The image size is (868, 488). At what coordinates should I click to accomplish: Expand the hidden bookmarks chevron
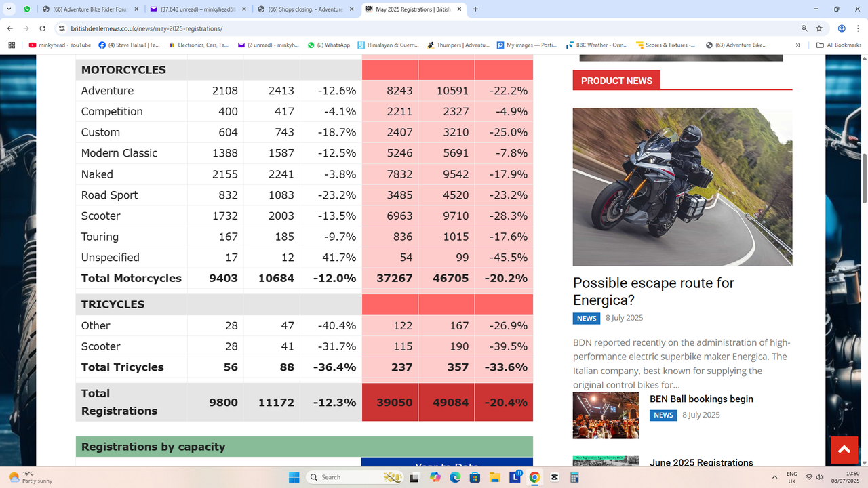(798, 45)
